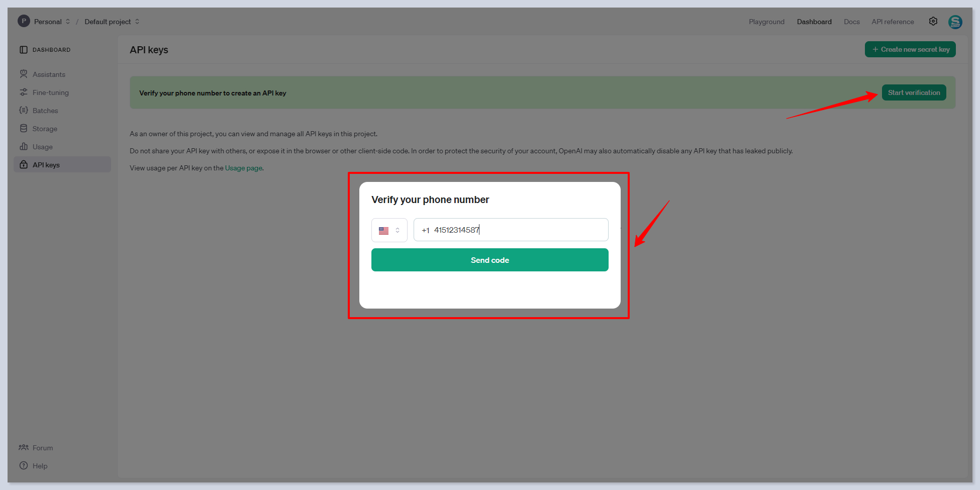The image size is (980, 490).
Task: Click the Forum people icon
Action: pyautogui.click(x=24, y=447)
